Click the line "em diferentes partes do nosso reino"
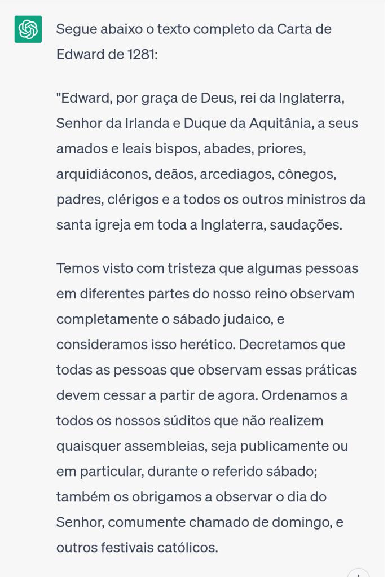Viewport: 392px width, 577px height. (x=204, y=293)
